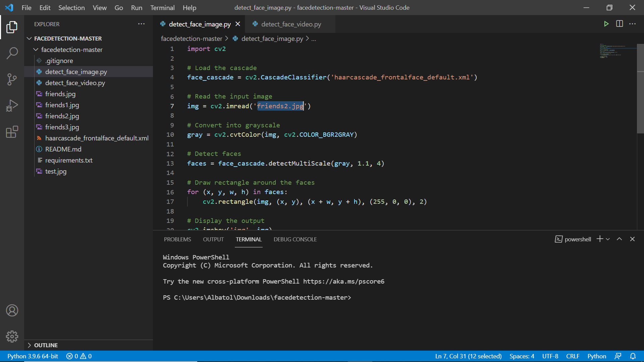Open Run and Debug view

[12, 106]
